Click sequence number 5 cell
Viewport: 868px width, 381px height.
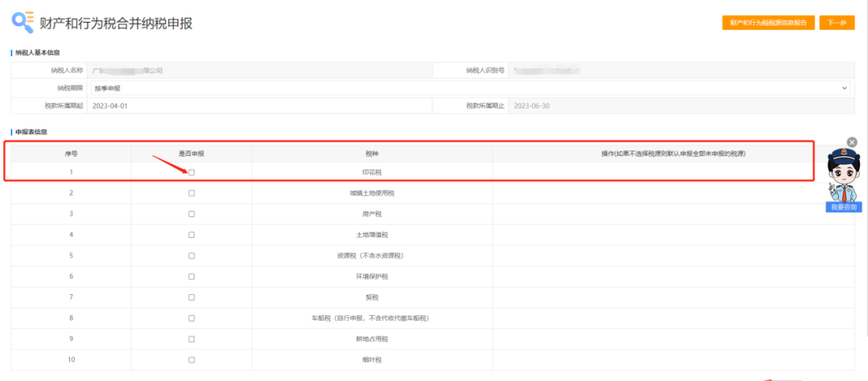[x=71, y=256]
